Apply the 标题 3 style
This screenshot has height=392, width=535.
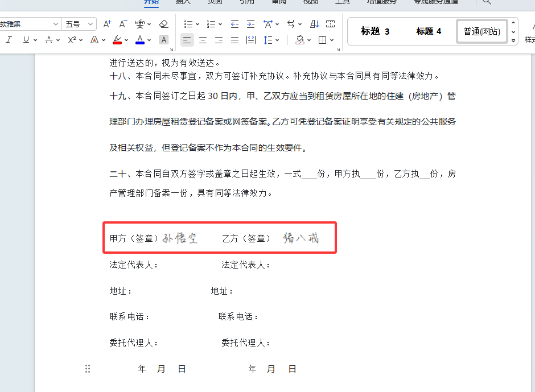tap(374, 31)
